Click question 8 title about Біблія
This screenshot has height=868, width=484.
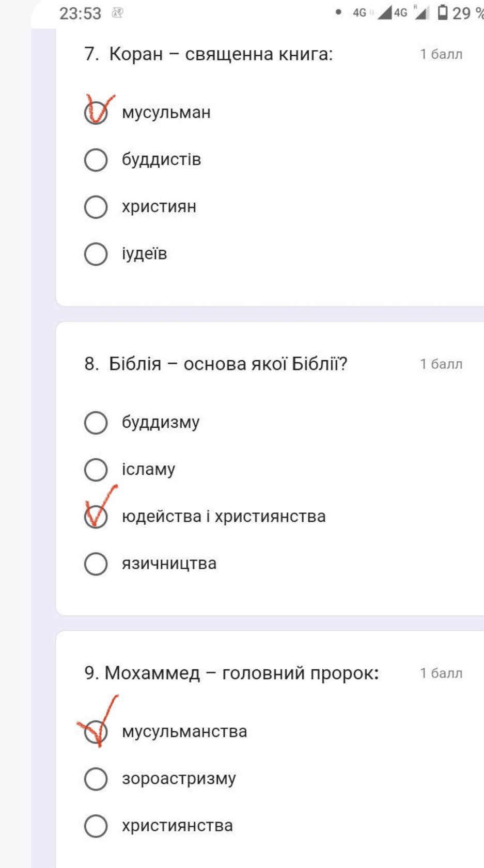coord(216,364)
